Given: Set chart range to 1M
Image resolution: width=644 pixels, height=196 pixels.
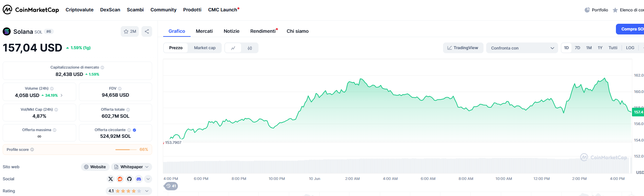Looking at the screenshot, I should click(x=589, y=48).
